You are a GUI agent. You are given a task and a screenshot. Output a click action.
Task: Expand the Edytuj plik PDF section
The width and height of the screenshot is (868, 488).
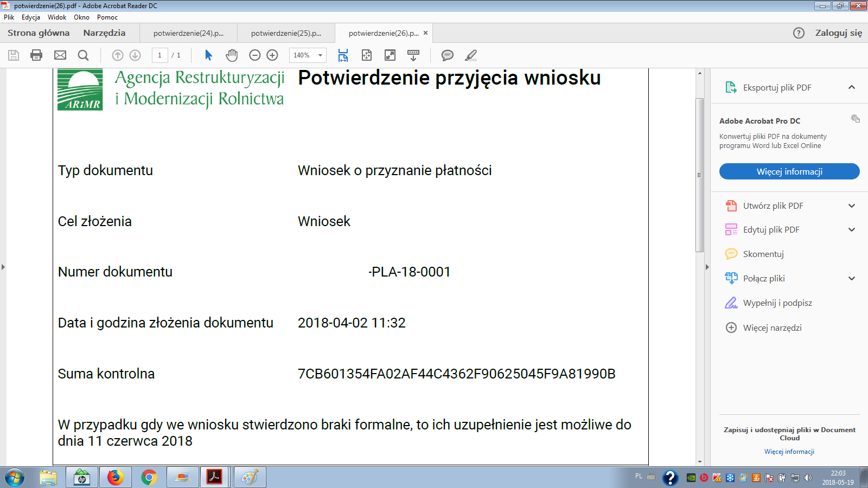pyautogui.click(x=851, y=230)
